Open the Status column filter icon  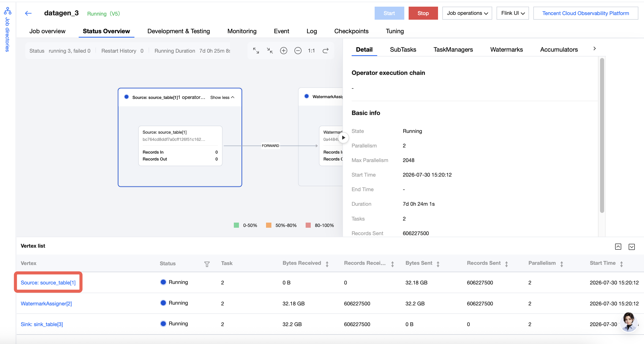click(x=207, y=264)
